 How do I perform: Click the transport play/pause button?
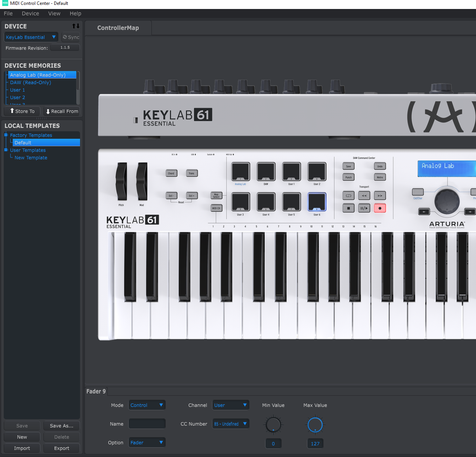(364, 208)
